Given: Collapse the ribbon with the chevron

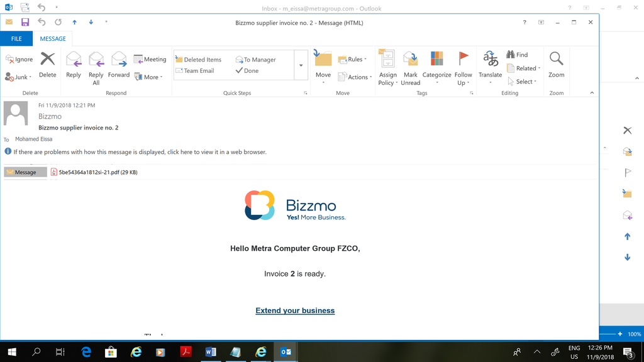Looking at the screenshot, I should (592, 93).
